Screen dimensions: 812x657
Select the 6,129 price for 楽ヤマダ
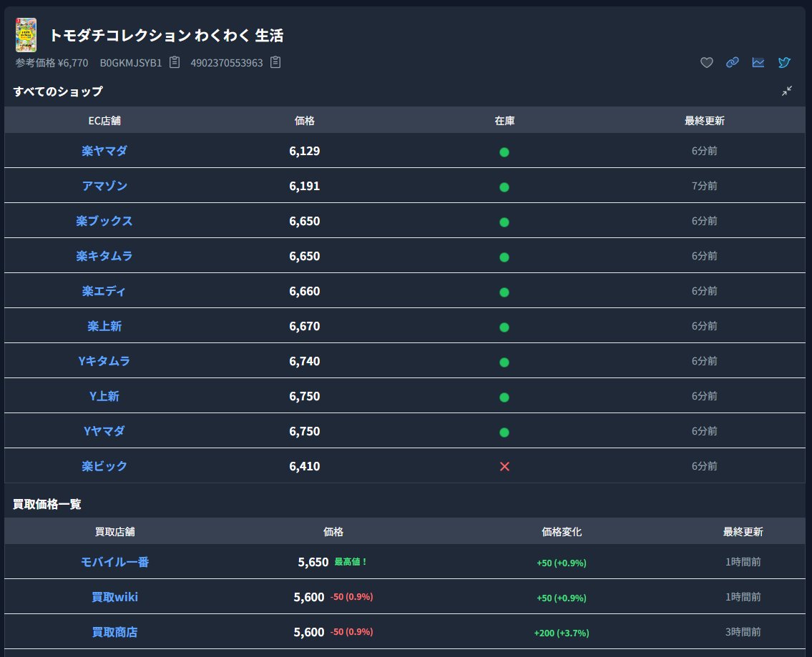pyautogui.click(x=305, y=151)
